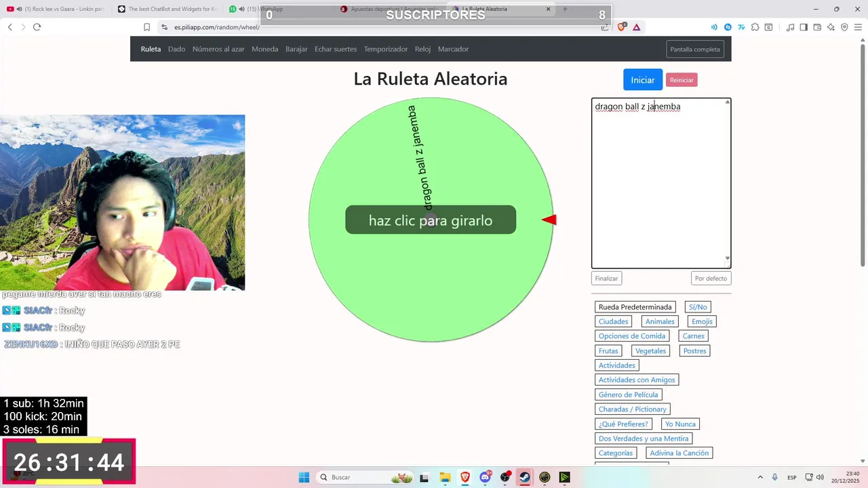Viewport: 868px width, 488px height.
Task: Open the ESP language indicator in tray
Action: 791,477
